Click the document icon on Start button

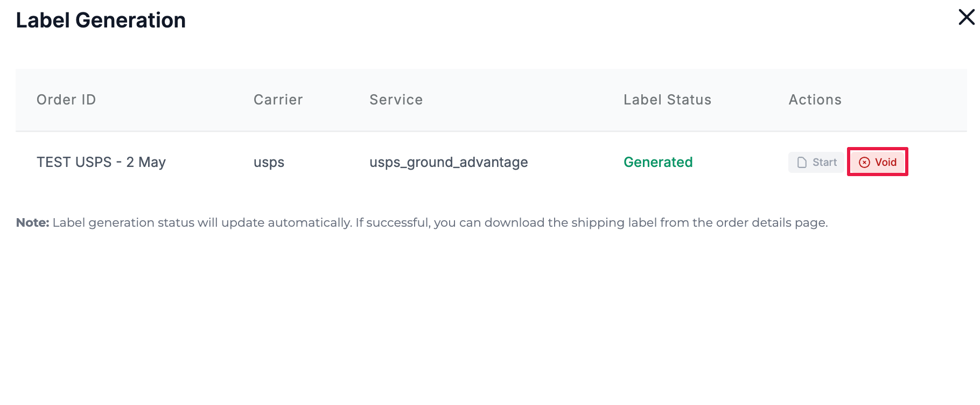(802, 163)
